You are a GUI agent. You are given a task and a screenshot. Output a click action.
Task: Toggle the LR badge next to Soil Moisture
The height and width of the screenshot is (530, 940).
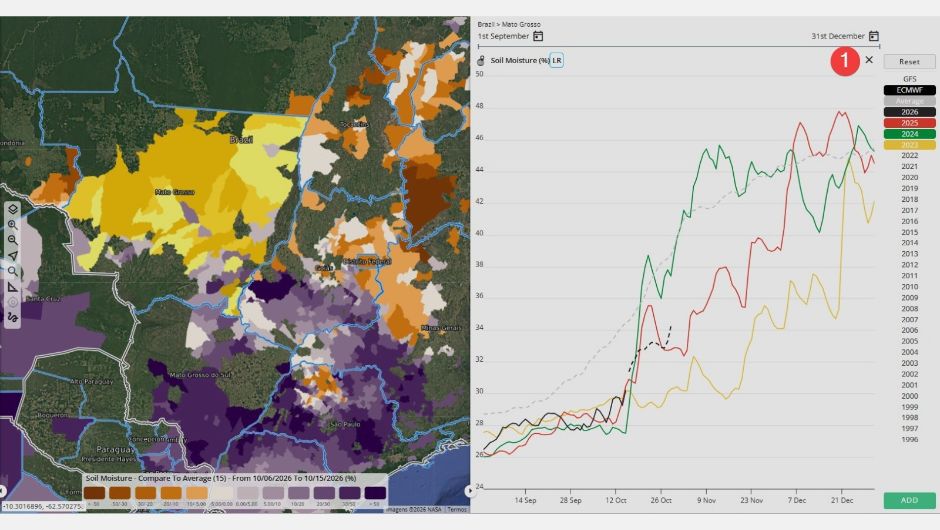pyautogui.click(x=556, y=61)
